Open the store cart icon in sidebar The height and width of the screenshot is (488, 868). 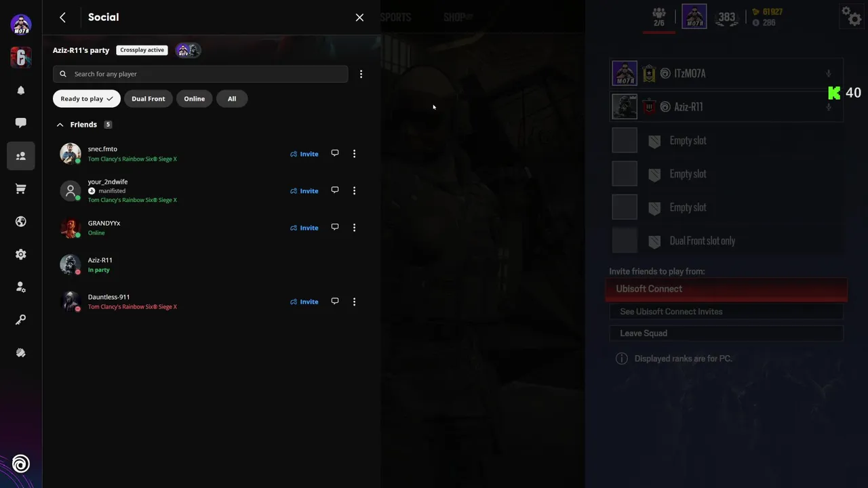pyautogui.click(x=21, y=189)
